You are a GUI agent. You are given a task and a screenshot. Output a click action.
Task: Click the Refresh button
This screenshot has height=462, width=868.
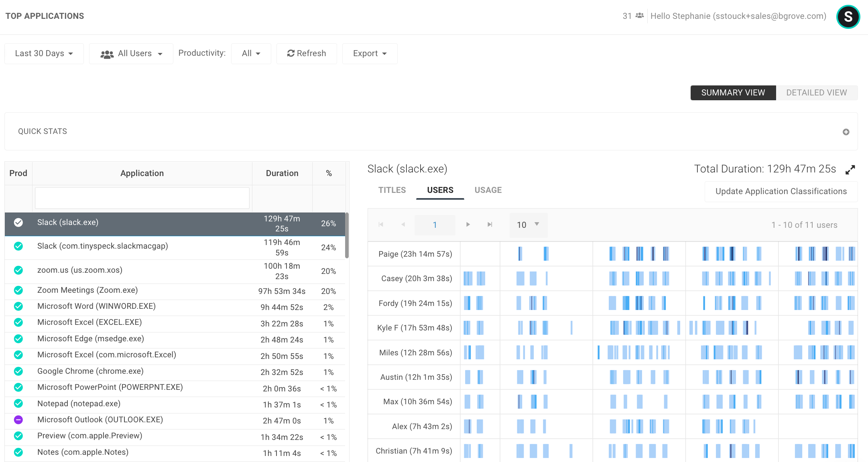point(307,53)
